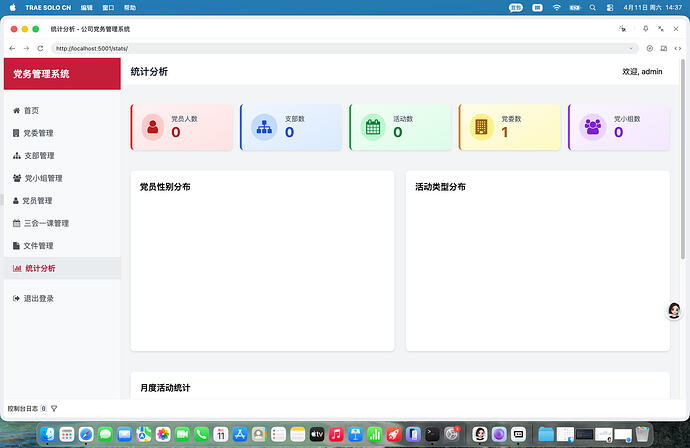Viewport: 690px width, 448px height.
Task: Open the 控制台日志 console log panel
Action: (23, 408)
